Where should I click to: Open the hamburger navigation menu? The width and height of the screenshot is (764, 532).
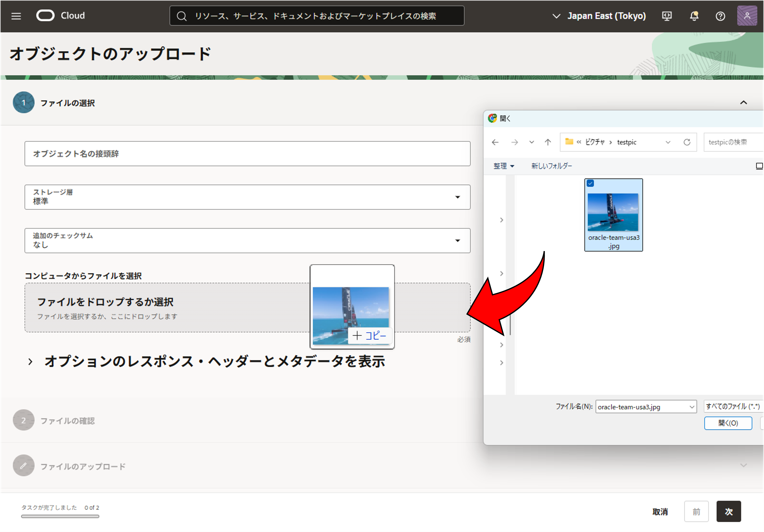(x=16, y=16)
